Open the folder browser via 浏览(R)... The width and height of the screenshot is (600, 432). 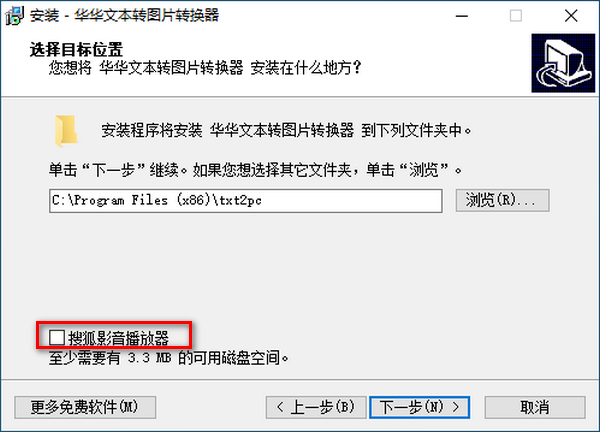(x=502, y=200)
